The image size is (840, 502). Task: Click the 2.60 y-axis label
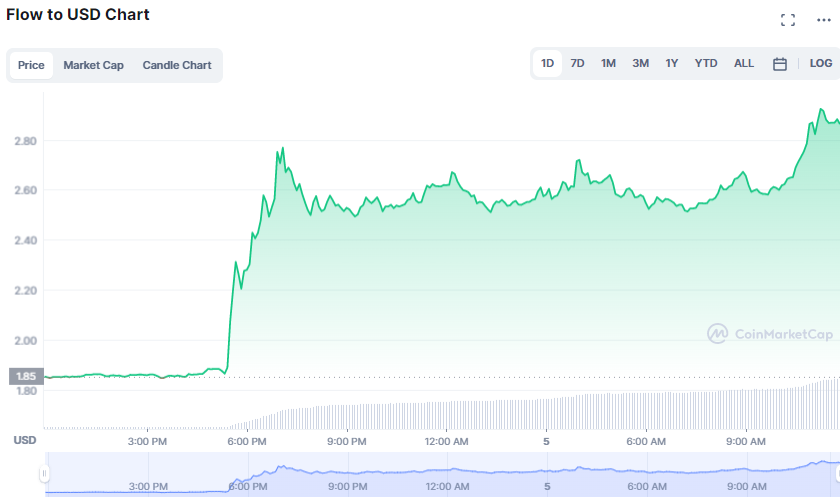pyautogui.click(x=25, y=190)
